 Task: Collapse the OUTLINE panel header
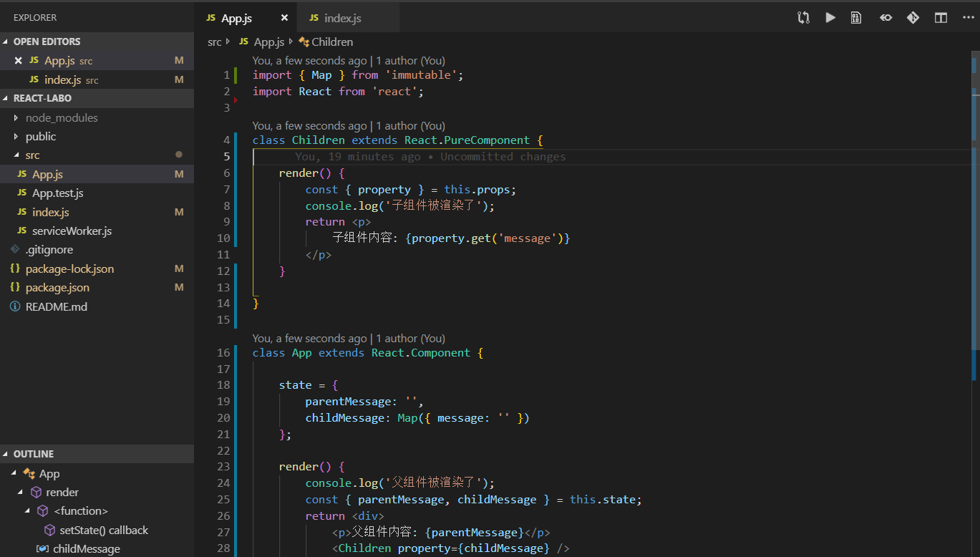pyautogui.click(x=33, y=454)
